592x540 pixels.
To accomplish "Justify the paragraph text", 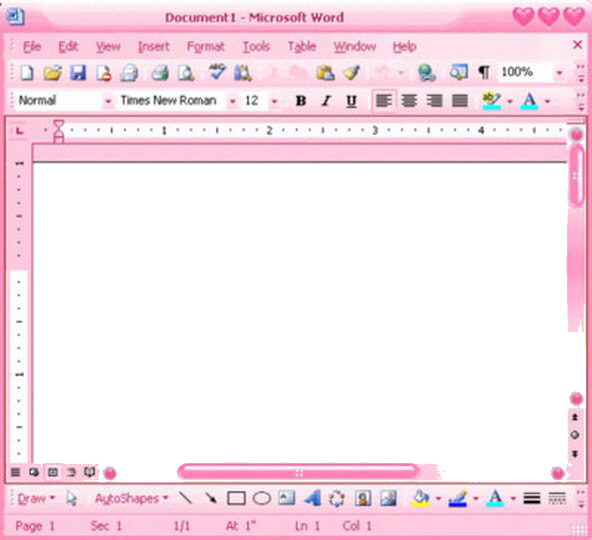I will (x=460, y=101).
